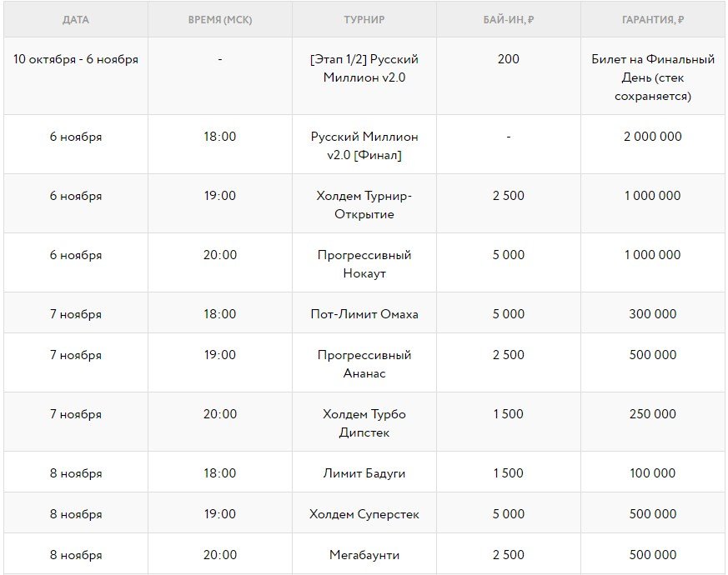
Task: Click the ГАРАНТИЯ column header
Action: click(652, 19)
